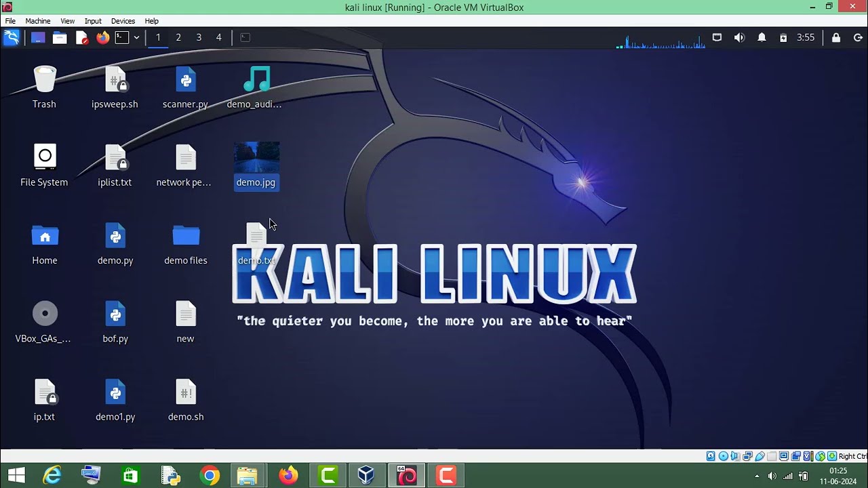The width and height of the screenshot is (868, 488).
Task: Click the wired network connection icon
Action: point(717,37)
